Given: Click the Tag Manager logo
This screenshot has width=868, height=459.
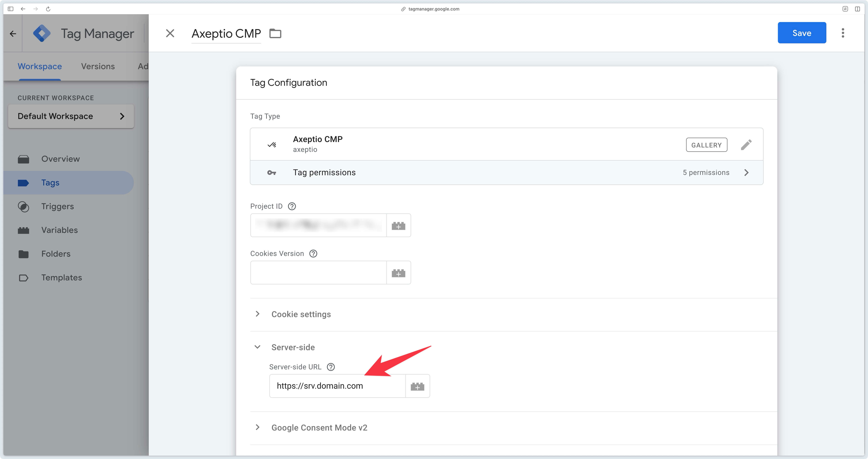Looking at the screenshot, I should [x=42, y=33].
